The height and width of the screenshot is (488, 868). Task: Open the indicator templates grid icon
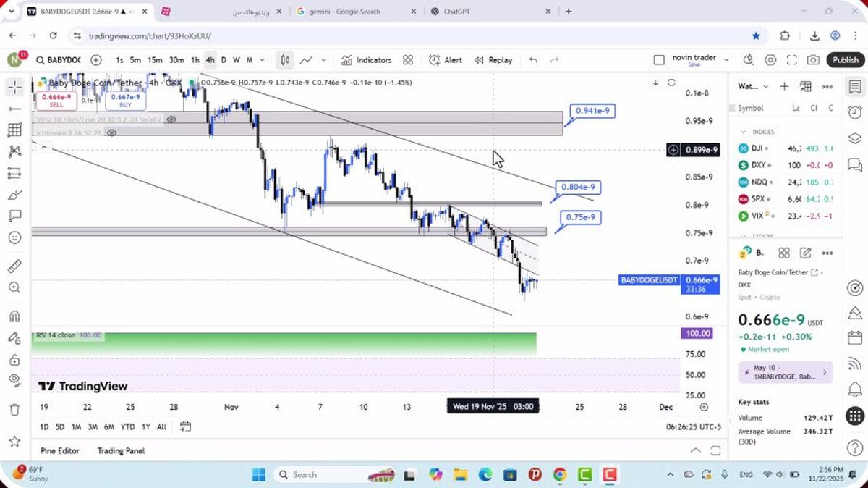point(408,60)
